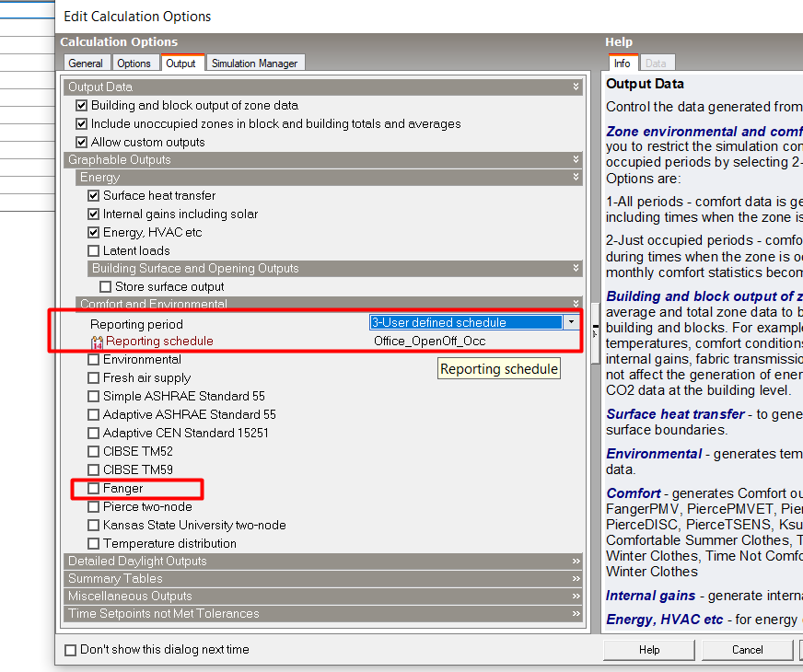Collapse the Output Data section
803x672 pixels.
click(576, 87)
